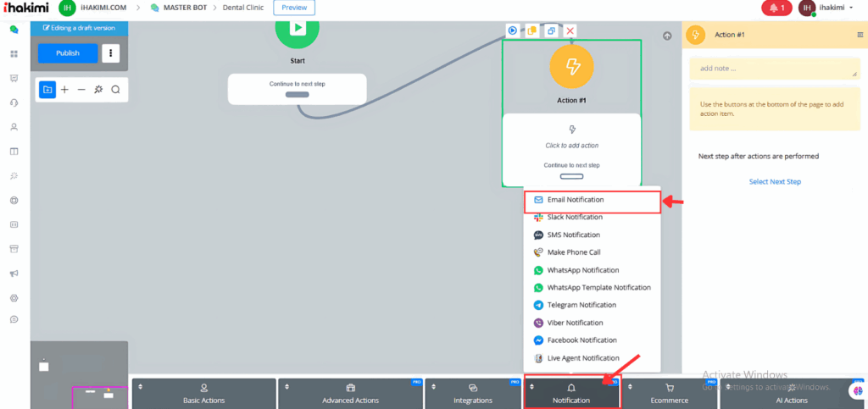868x409 pixels.
Task: Run test from Action #1 play icon
Action: 513,31
